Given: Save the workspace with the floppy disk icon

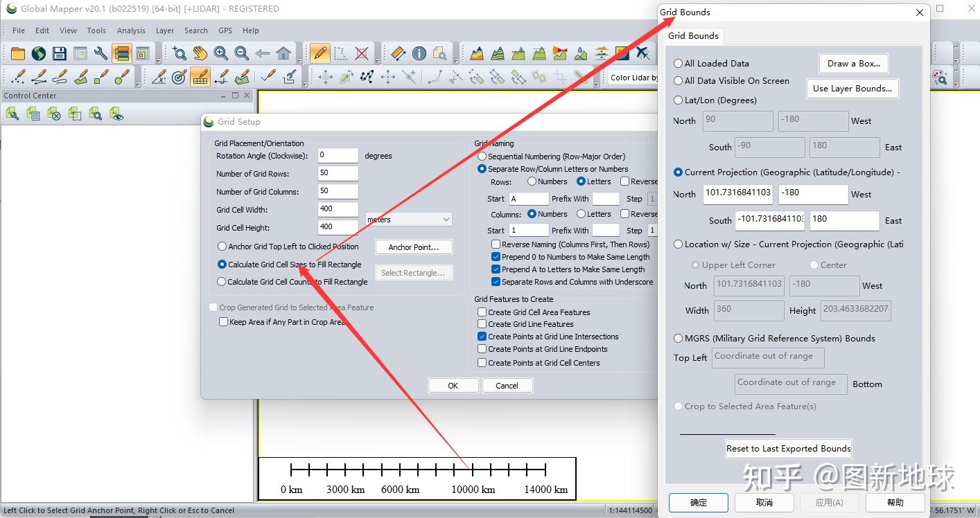Looking at the screenshot, I should (59, 53).
